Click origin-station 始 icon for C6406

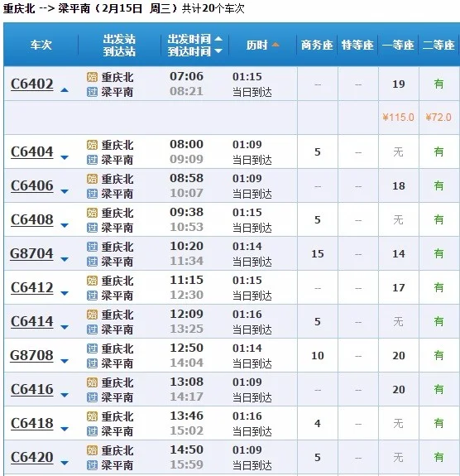(x=92, y=179)
